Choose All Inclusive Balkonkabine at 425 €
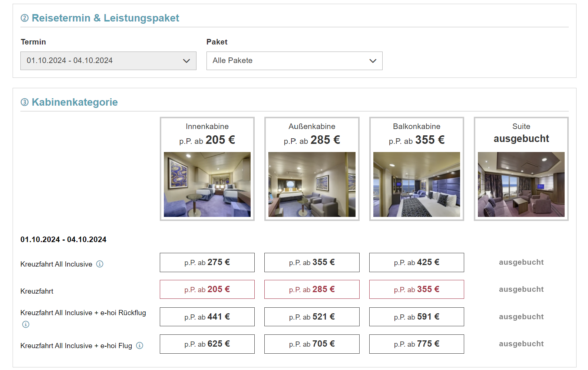The height and width of the screenshot is (370, 588). point(417,262)
